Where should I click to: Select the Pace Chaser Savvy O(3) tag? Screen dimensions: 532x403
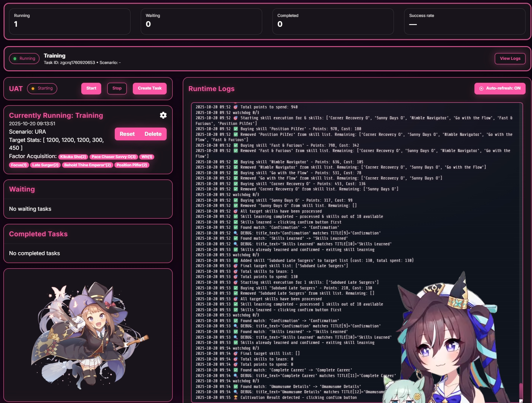114,157
